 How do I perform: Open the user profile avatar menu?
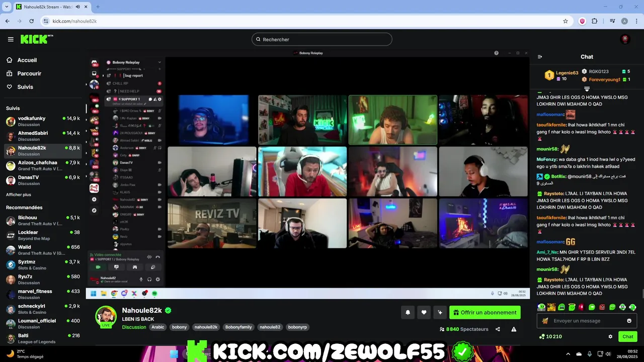click(x=625, y=39)
